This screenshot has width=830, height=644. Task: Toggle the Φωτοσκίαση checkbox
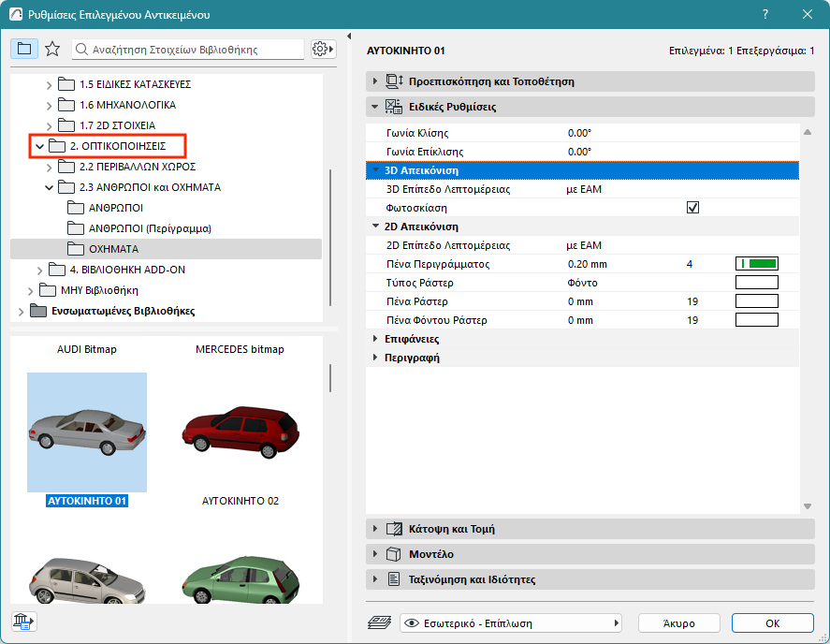(x=693, y=208)
